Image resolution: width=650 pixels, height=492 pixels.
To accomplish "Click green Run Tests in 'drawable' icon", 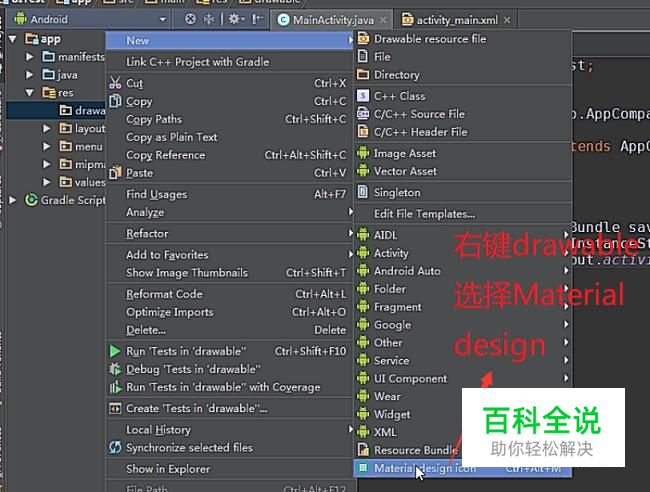I will (115, 351).
